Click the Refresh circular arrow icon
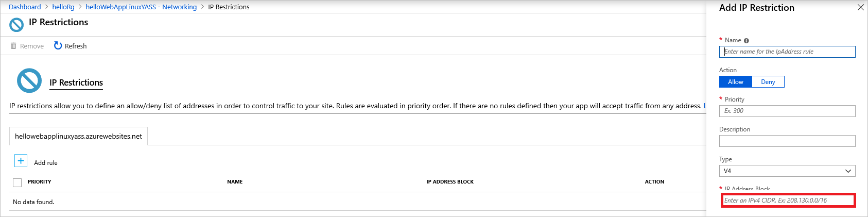Image resolution: width=868 pixels, height=217 pixels. point(58,46)
